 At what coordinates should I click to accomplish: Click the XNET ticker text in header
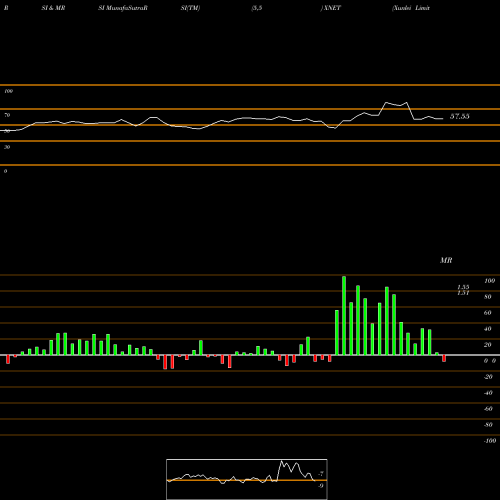(331, 8)
